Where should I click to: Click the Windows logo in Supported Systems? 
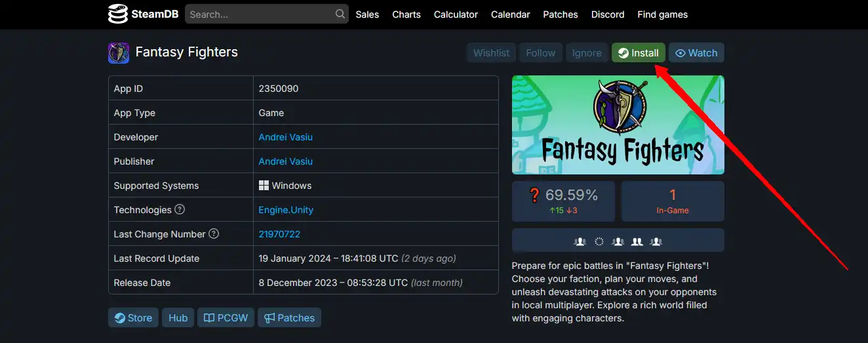[x=264, y=186]
